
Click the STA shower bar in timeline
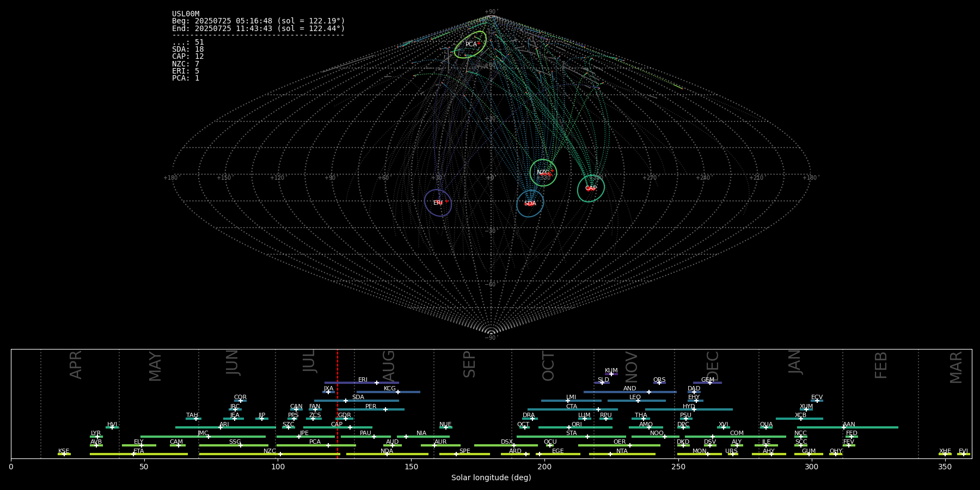[x=571, y=436]
